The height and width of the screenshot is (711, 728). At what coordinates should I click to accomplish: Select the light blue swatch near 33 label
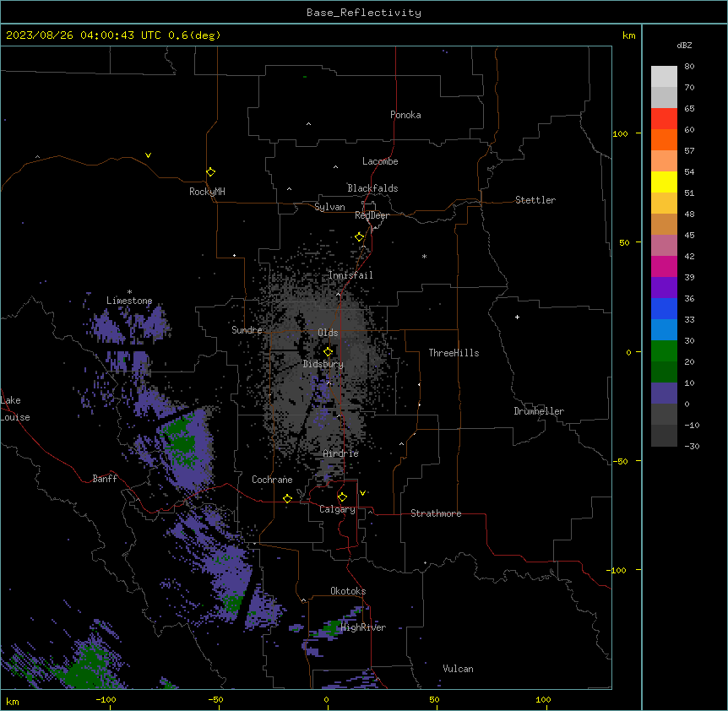(664, 329)
